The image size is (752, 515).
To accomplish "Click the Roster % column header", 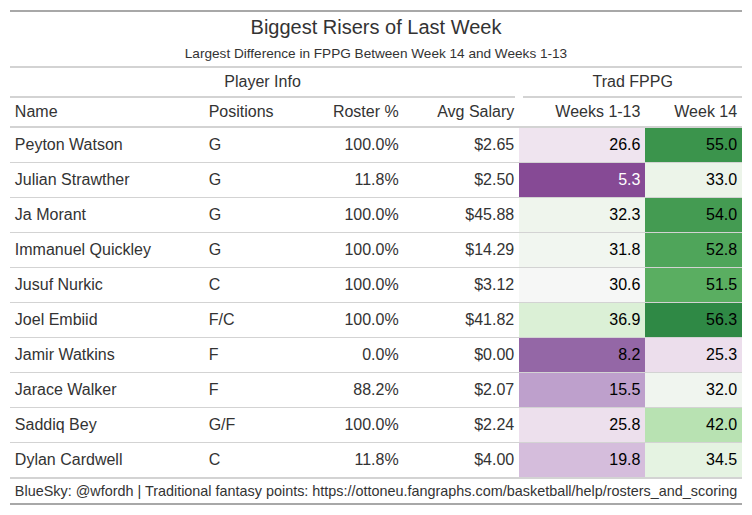I will [366, 111].
